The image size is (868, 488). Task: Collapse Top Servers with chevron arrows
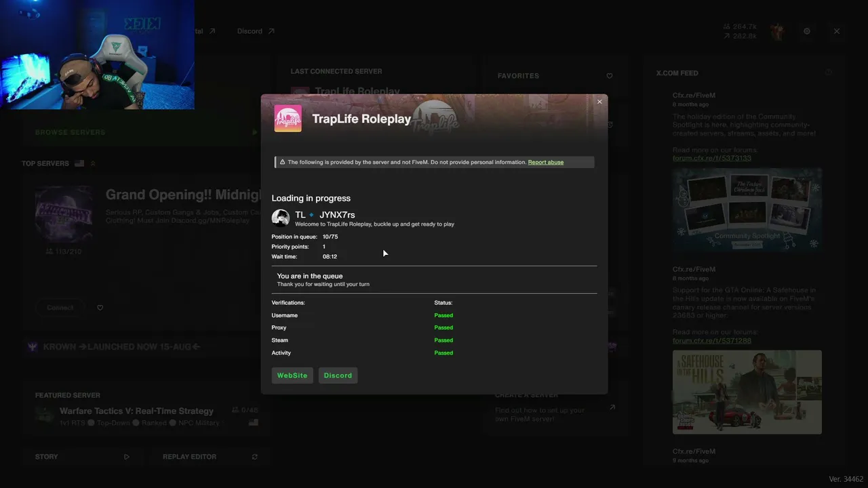93,163
